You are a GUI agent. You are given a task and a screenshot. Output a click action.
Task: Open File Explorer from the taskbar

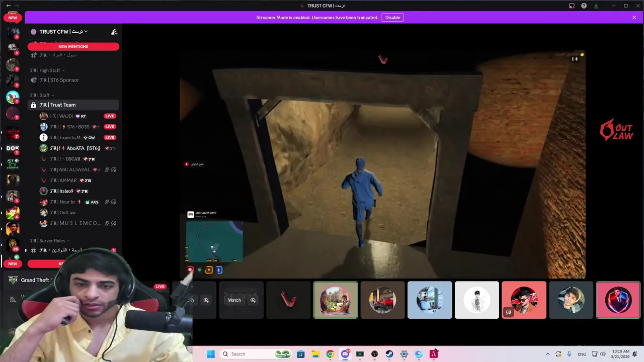pos(315,354)
